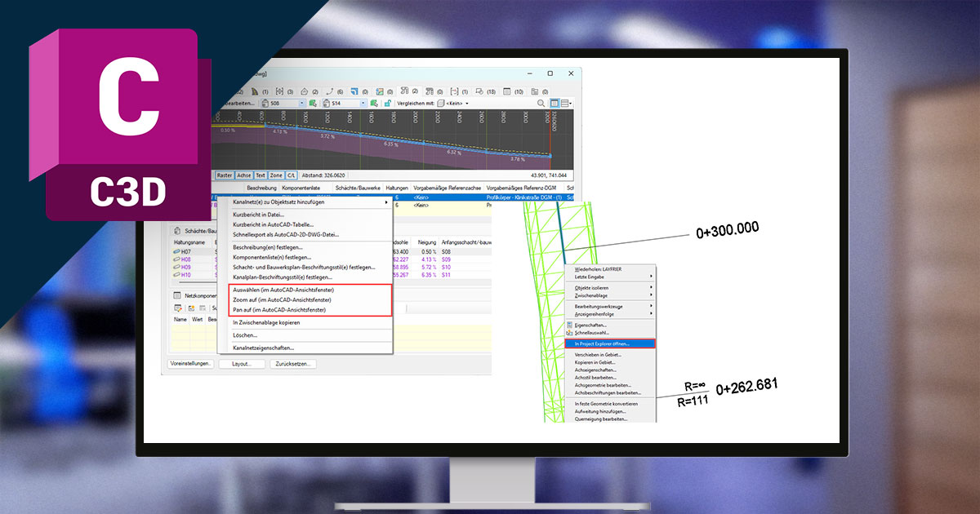Toggle the Zone display button
The width and height of the screenshot is (980, 514).
tap(275, 175)
